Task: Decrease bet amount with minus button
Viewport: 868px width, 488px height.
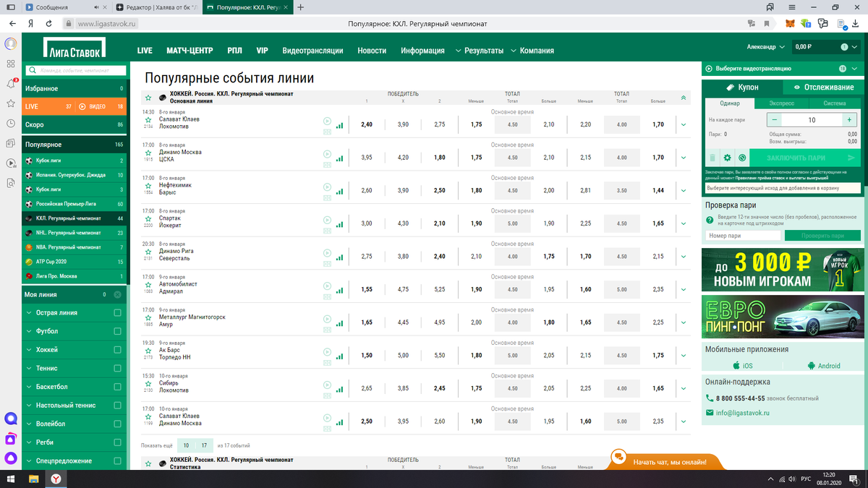Action: pyautogui.click(x=775, y=120)
